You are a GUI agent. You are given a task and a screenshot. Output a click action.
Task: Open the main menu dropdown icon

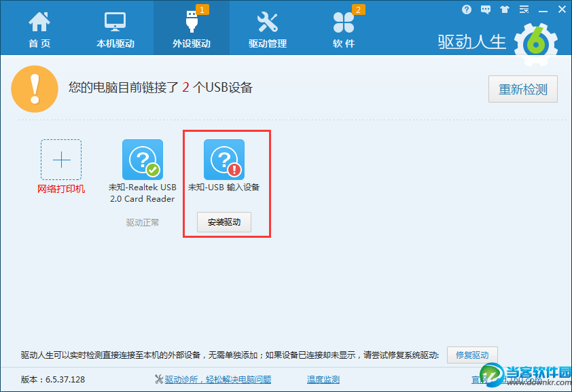tap(524, 10)
